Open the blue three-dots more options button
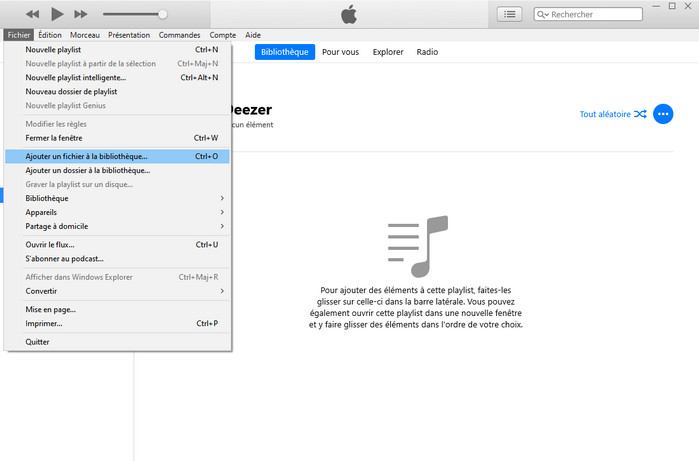This screenshot has height=461, width=699. (x=663, y=114)
